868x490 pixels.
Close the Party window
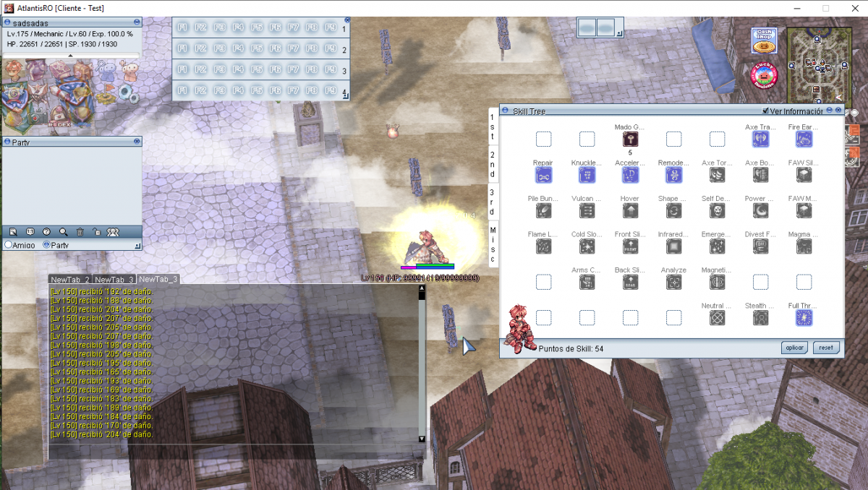click(x=137, y=142)
